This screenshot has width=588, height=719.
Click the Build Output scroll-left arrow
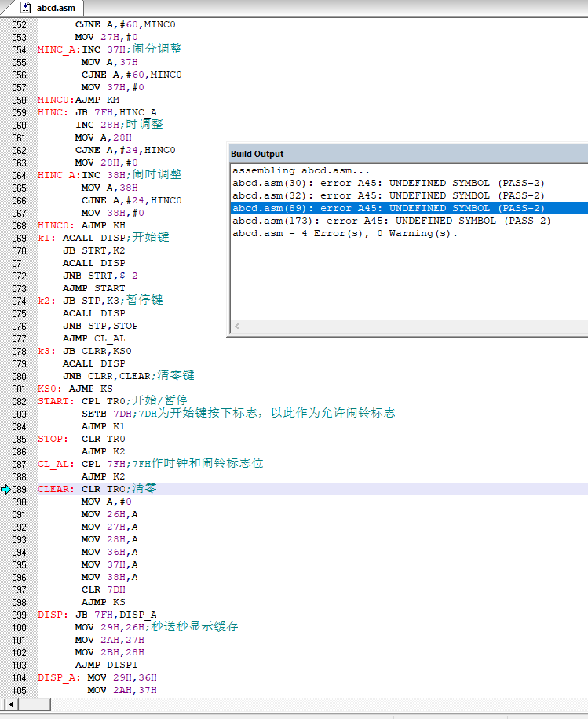click(237, 326)
